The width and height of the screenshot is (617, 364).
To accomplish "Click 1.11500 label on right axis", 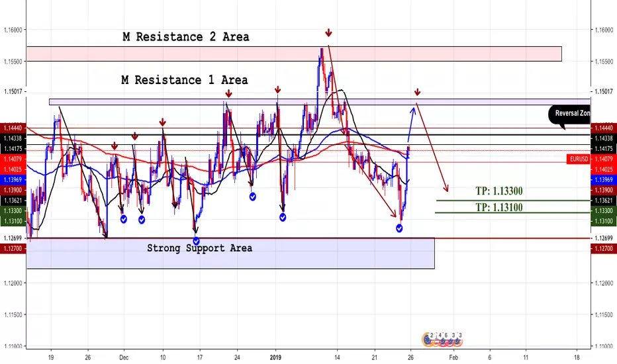I will pyautogui.click(x=604, y=314).
